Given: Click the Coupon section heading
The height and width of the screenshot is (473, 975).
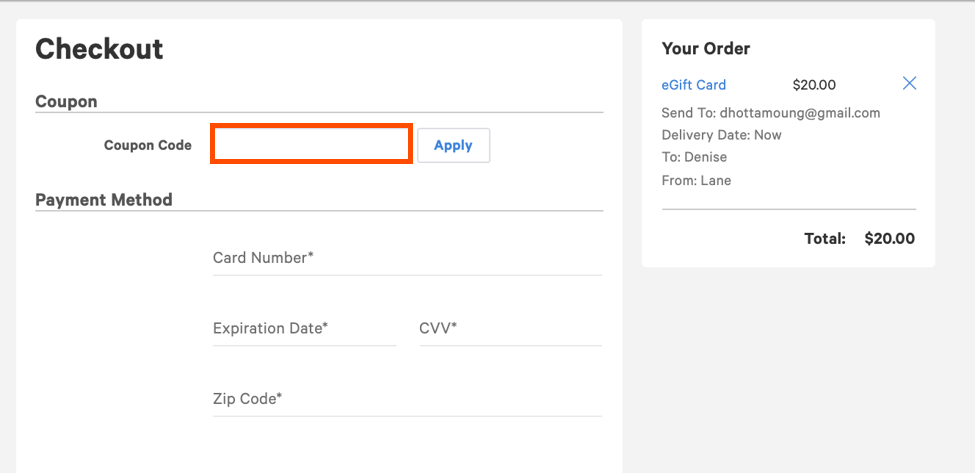Looking at the screenshot, I should 66,102.
